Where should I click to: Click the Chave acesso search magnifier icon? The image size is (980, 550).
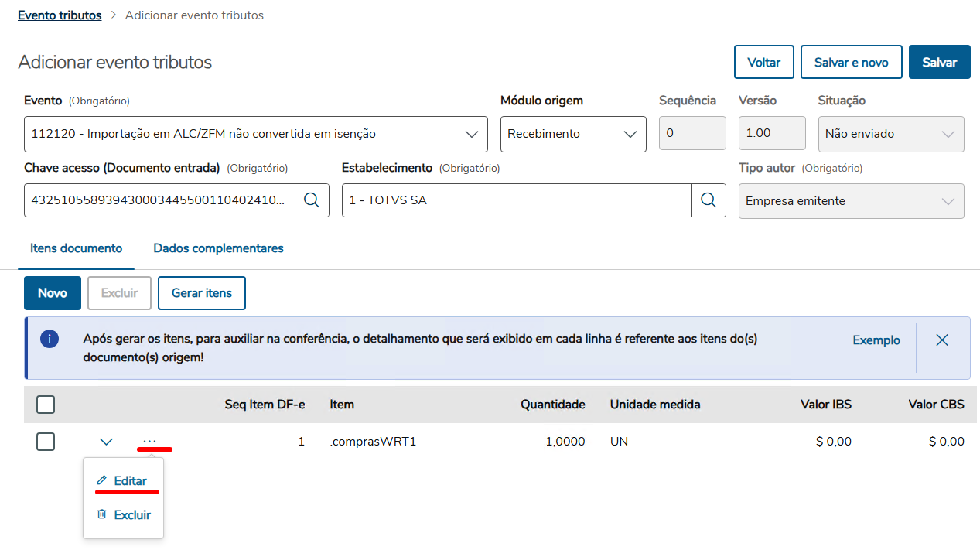(312, 200)
